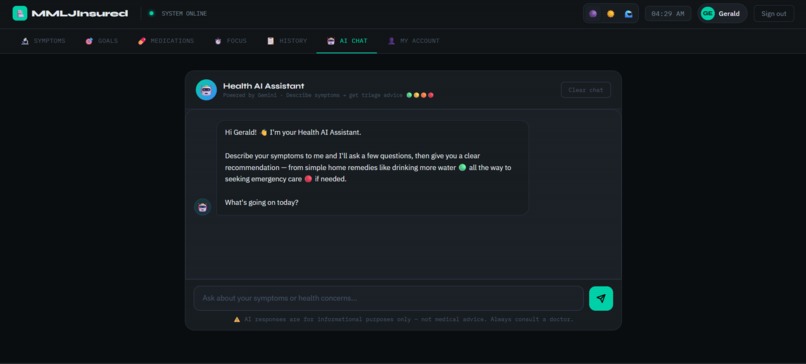Screen dimensions: 806x364
Task: Click the 04:29 AM clock display
Action: (668, 14)
